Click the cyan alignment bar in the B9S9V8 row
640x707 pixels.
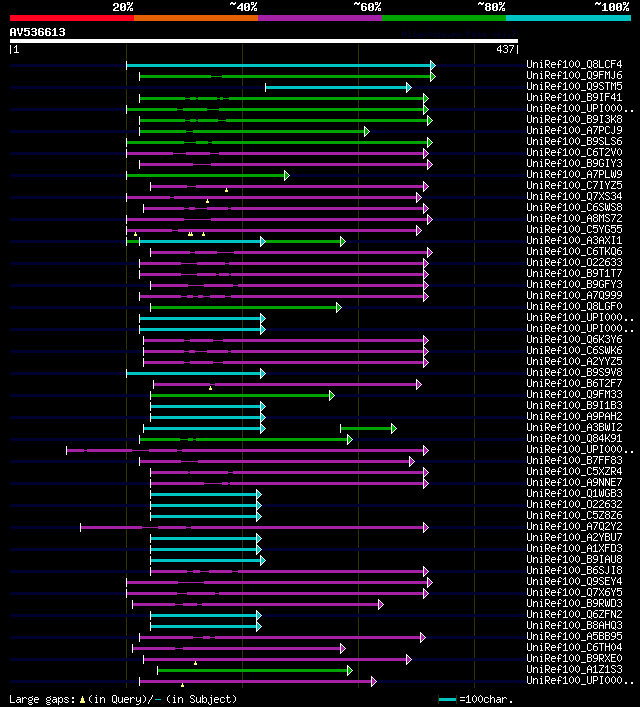point(196,373)
